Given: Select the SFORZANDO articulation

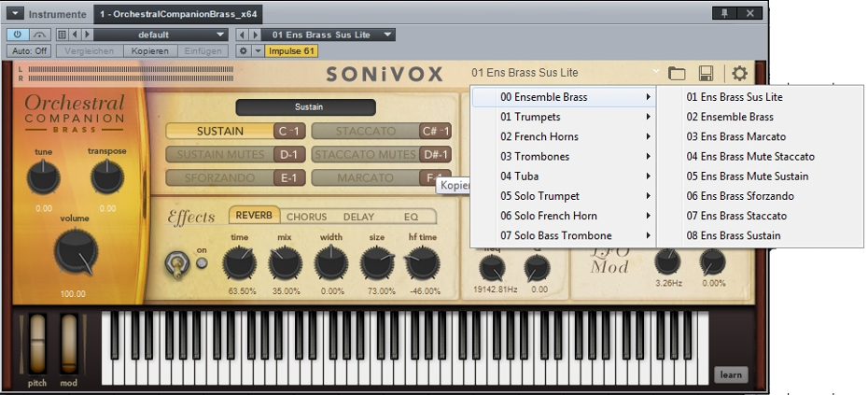Looking at the screenshot, I should [219, 177].
